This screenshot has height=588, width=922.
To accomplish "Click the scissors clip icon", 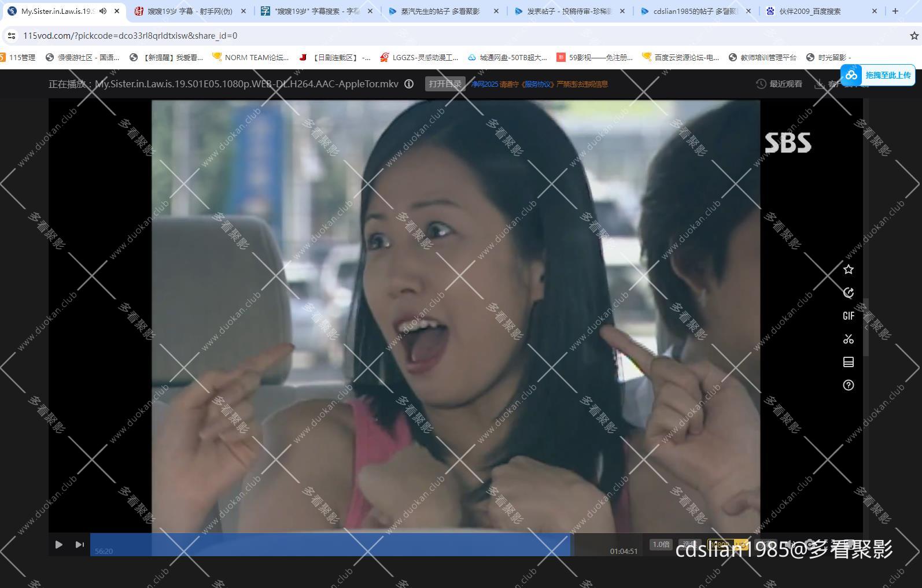I will tap(848, 339).
